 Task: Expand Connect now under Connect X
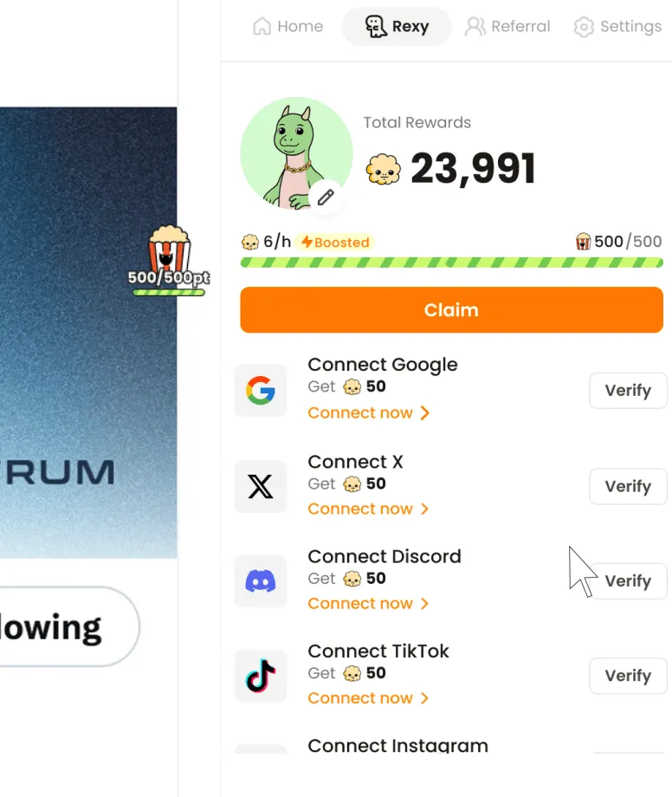click(x=369, y=509)
